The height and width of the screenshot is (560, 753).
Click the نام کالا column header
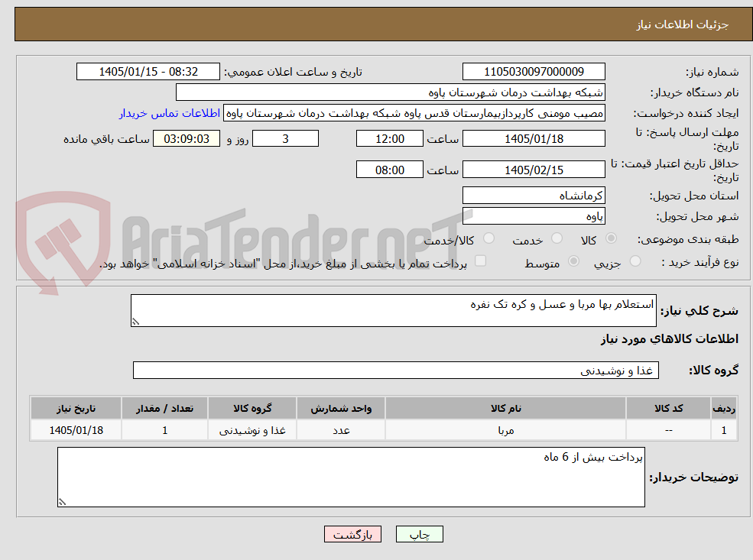point(505,409)
